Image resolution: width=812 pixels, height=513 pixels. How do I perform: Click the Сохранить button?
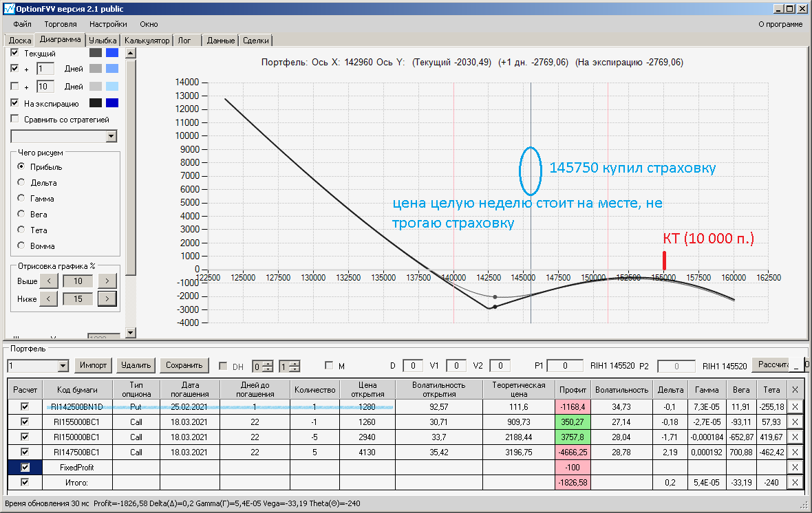pyautogui.click(x=184, y=365)
